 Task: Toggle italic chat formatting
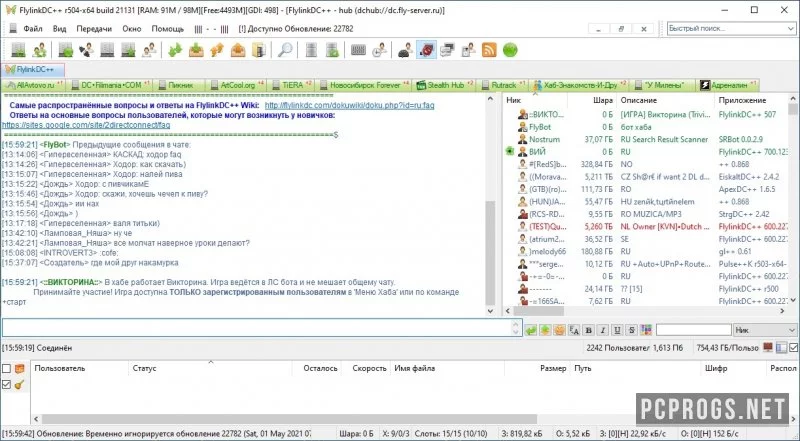tap(603, 330)
